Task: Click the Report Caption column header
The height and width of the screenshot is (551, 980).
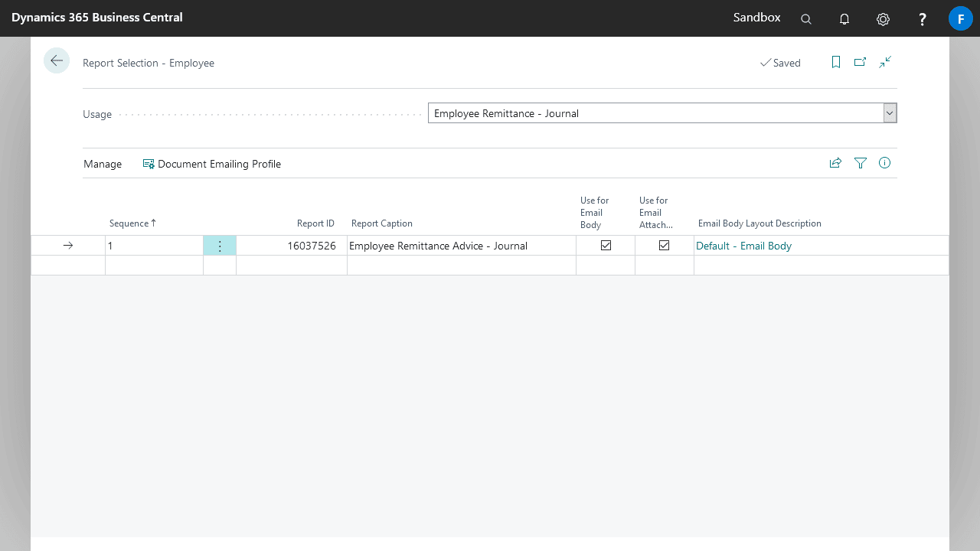Action: click(x=382, y=223)
